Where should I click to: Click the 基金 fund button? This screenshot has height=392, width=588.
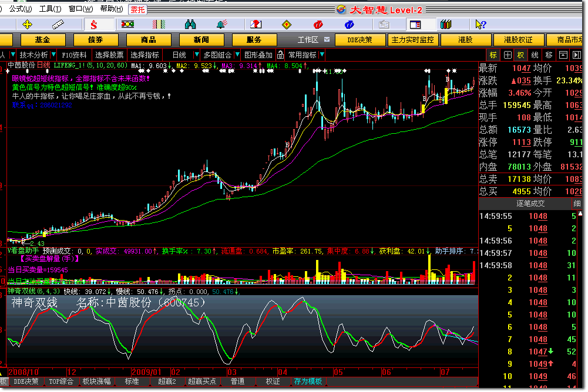43,40
